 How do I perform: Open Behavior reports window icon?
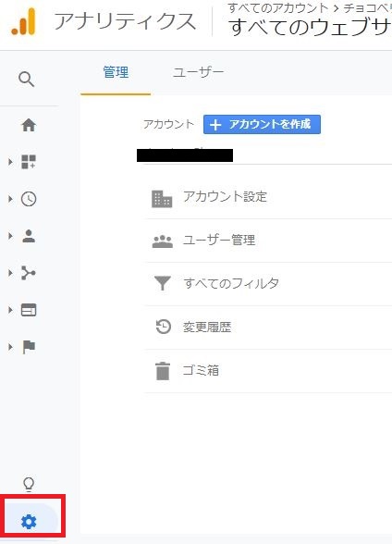(x=29, y=310)
